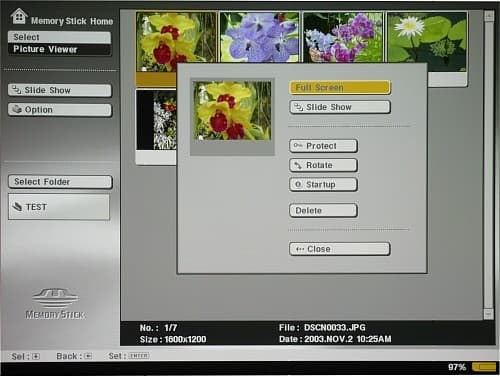Click the Select header in sidebar

(59, 37)
